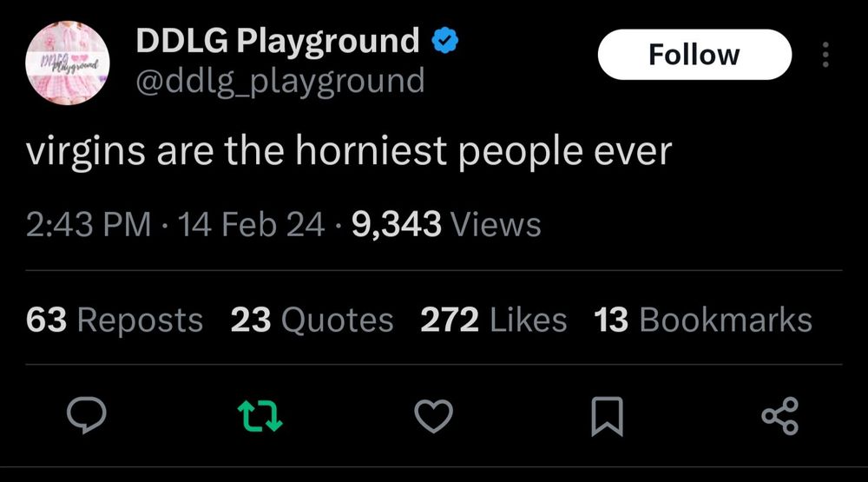Screen dimensions: 868x482
Task: Click the @ddlg_playground handle
Action: click(x=280, y=82)
